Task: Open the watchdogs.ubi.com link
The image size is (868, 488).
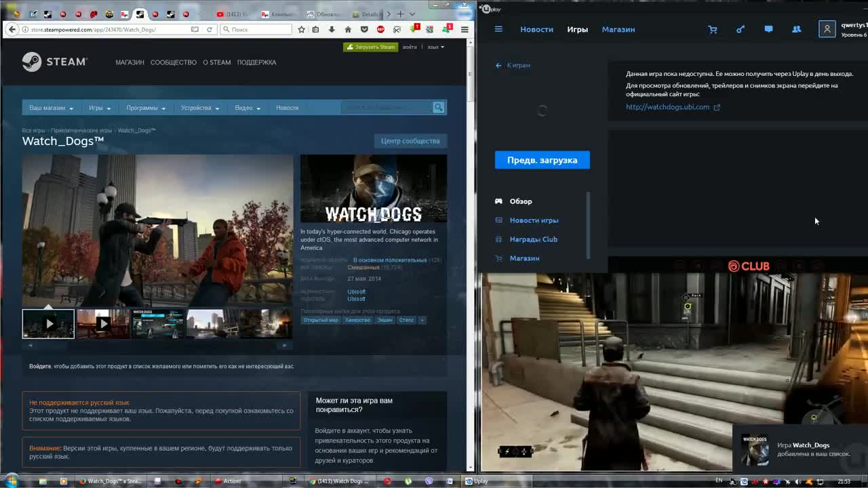Action: (x=668, y=107)
